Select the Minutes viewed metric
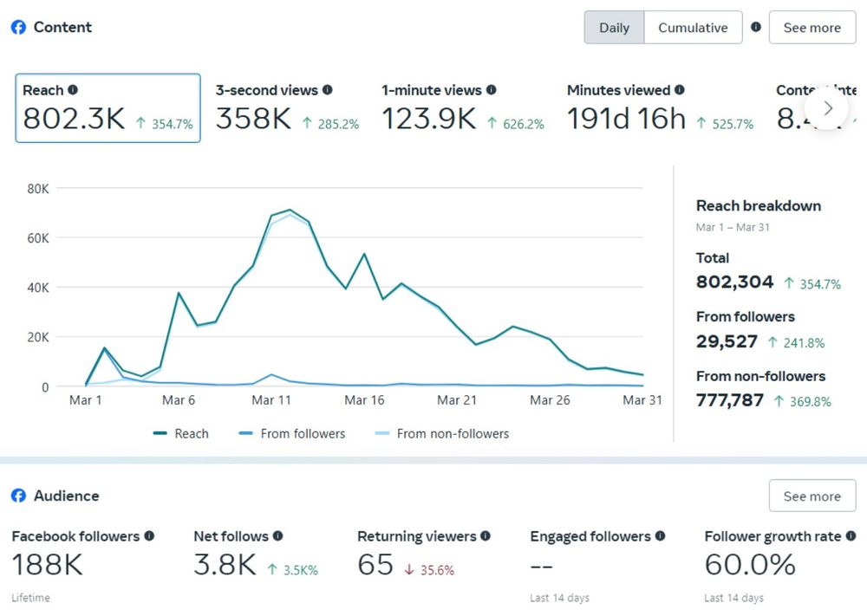 tap(660, 107)
